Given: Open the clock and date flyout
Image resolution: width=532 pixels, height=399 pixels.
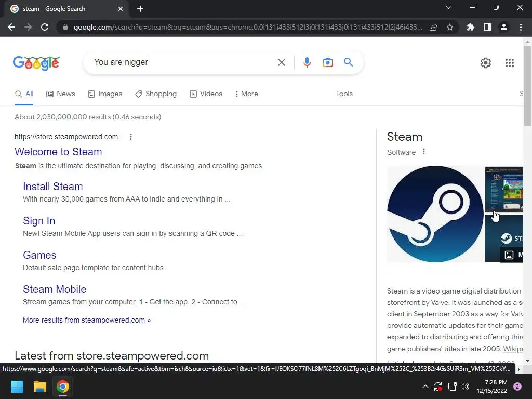Looking at the screenshot, I should (492, 387).
